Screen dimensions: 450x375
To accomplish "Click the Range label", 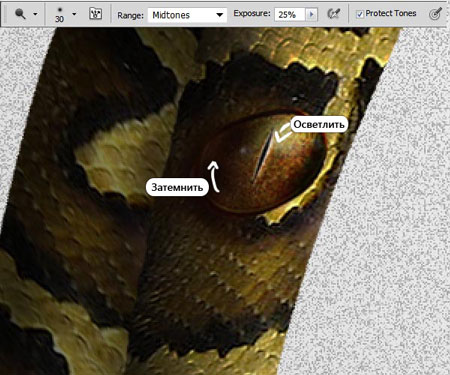I will 130,15.
